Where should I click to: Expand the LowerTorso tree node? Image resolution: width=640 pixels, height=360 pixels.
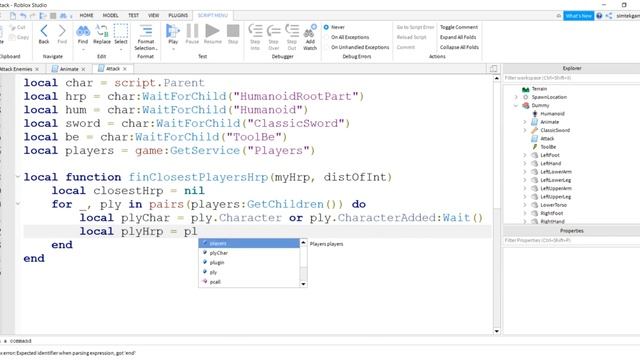coord(525,205)
